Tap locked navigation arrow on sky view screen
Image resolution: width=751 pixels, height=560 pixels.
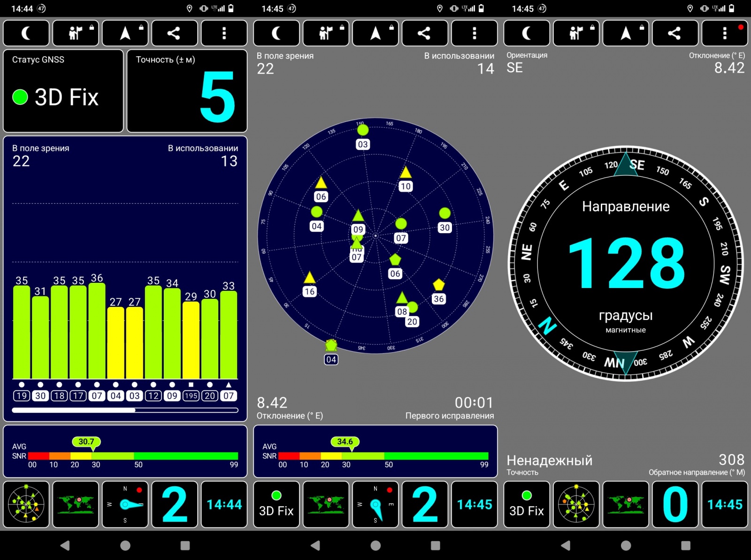click(375, 33)
